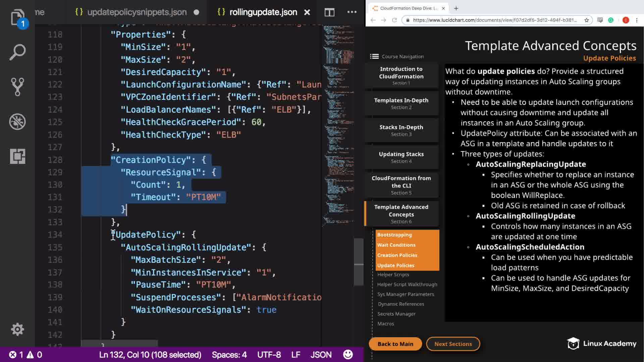Image resolution: width=644 pixels, height=362 pixels.
Task: Bookmark page with star icon
Action: [586, 20]
